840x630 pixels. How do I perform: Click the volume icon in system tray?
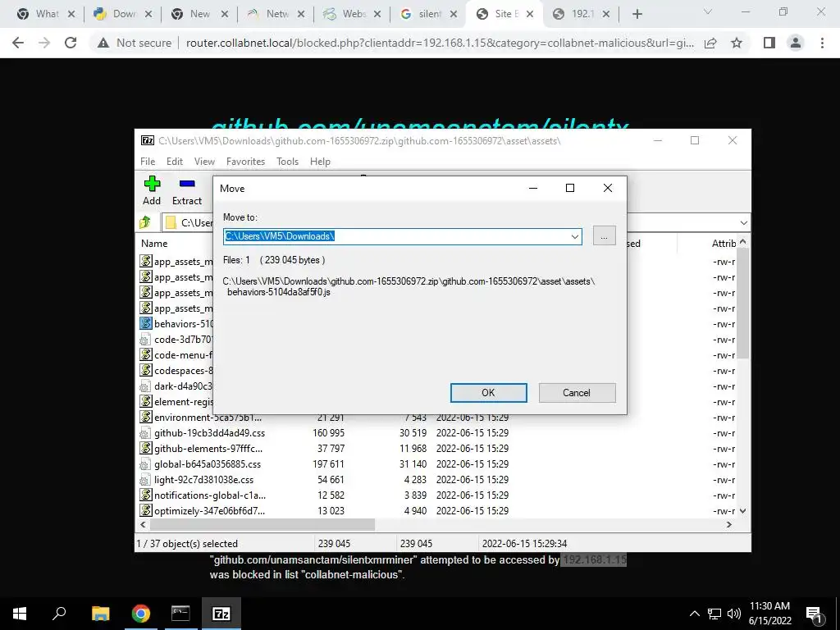point(734,614)
